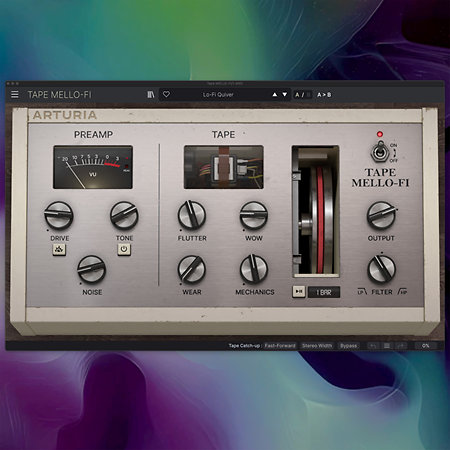Open the hamburger main menu
Screen dimensions: 450x450
15,95
